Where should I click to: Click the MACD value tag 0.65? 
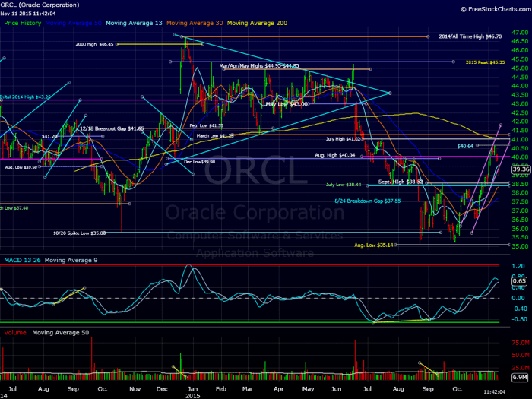click(519, 281)
